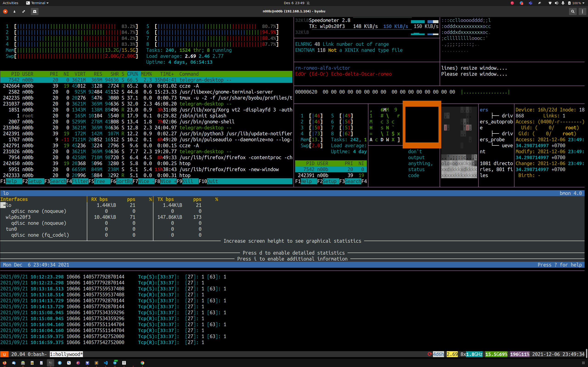This screenshot has width=588, height=367.
Task: Toggle Wi-Fi from the status tray
Action: [x=550, y=3]
